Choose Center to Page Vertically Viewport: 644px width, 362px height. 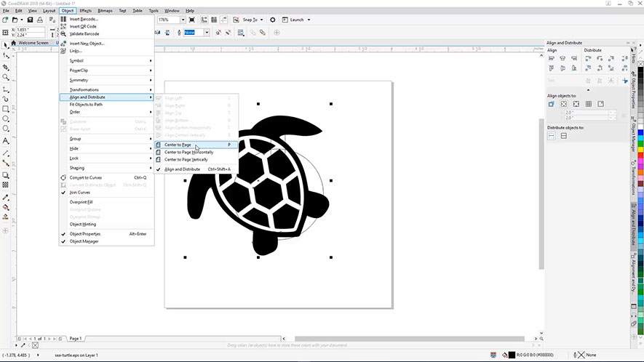[186, 159]
